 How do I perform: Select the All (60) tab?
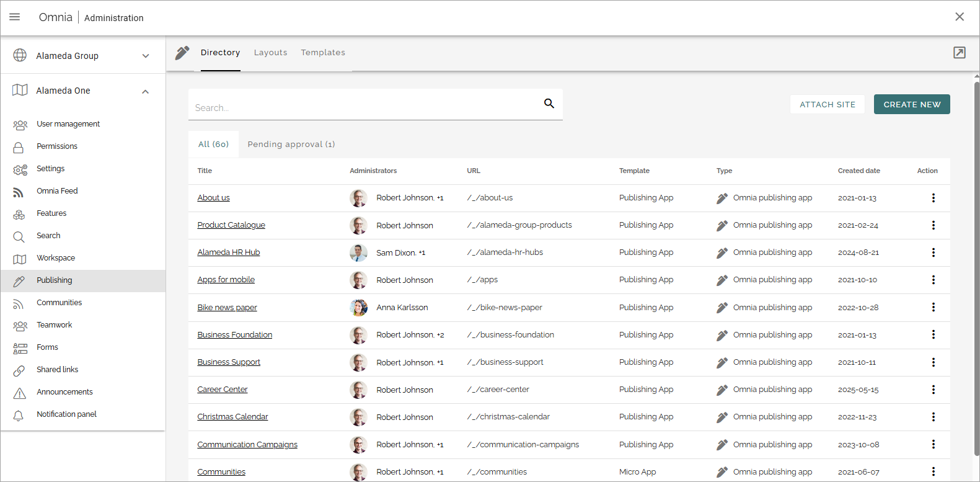(213, 145)
